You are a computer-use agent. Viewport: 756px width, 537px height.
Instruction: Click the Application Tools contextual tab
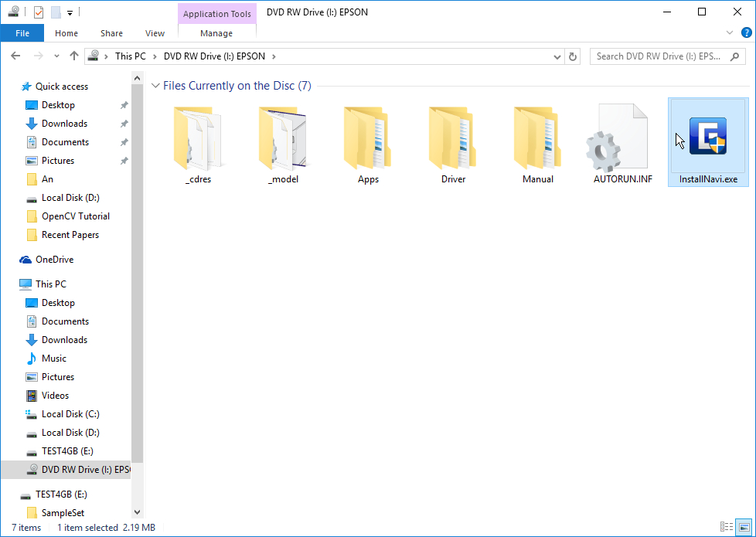217,13
